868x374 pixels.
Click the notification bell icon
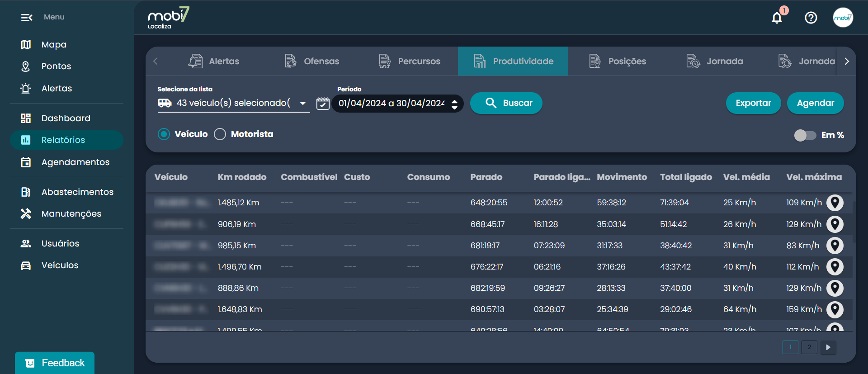click(777, 18)
